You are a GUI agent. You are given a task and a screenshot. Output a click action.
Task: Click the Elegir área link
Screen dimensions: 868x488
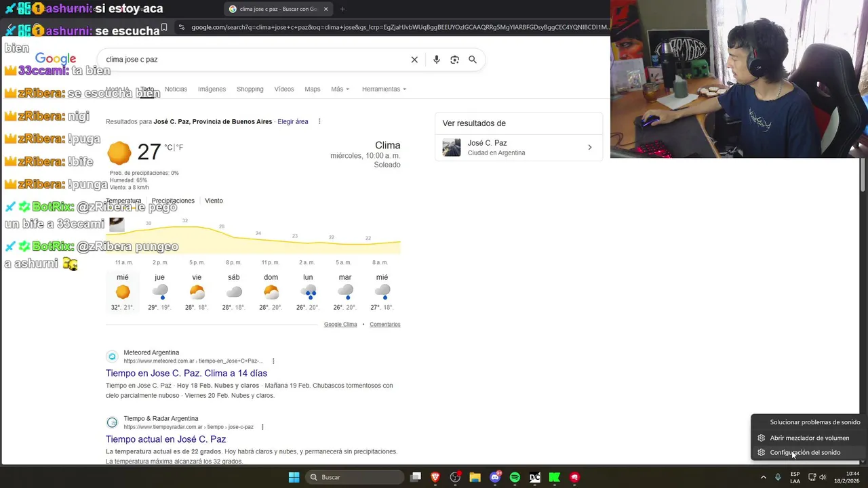[x=293, y=122]
